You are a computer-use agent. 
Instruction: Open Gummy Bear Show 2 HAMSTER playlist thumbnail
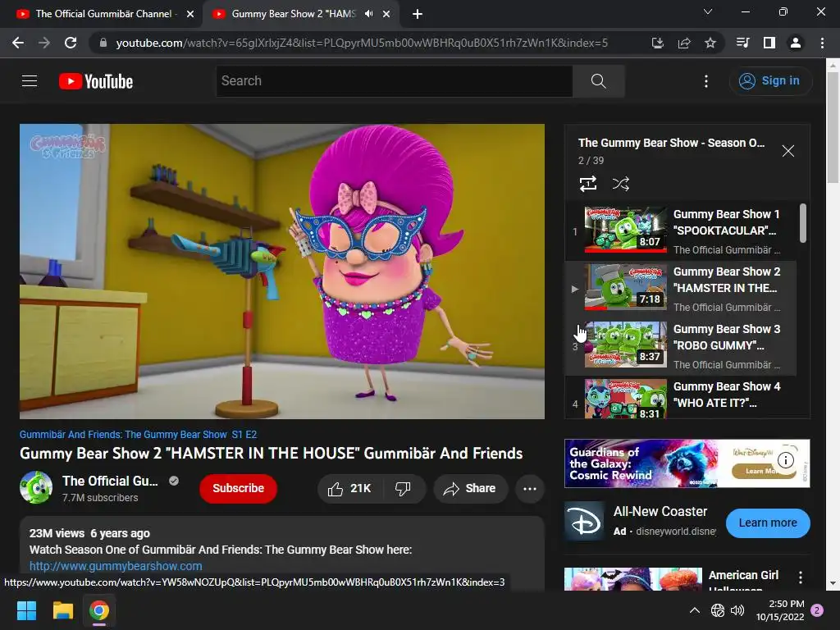625,286
